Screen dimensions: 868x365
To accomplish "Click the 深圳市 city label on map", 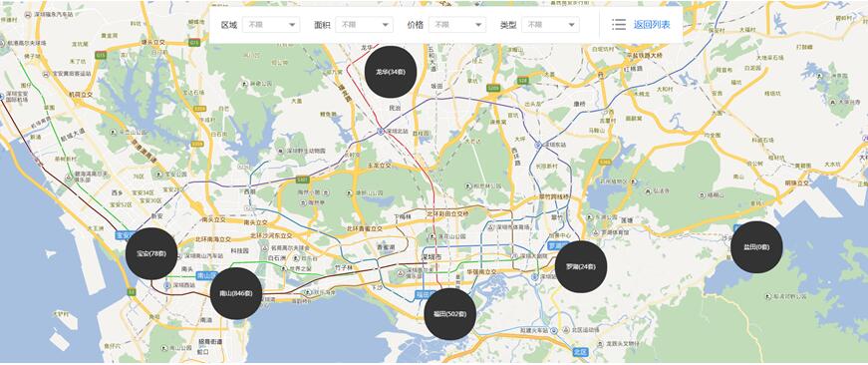I will click(x=431, y=257).
